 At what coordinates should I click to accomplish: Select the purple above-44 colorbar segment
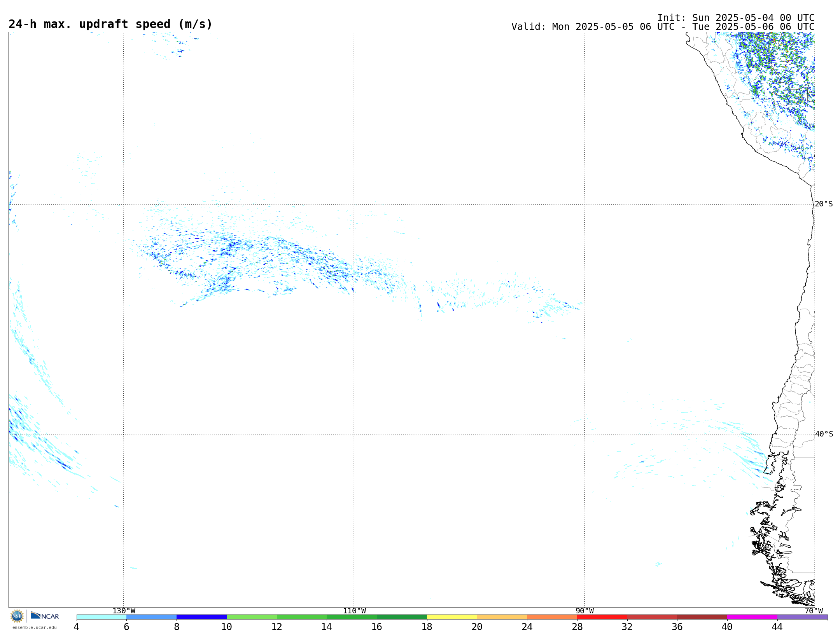point(802,617)
